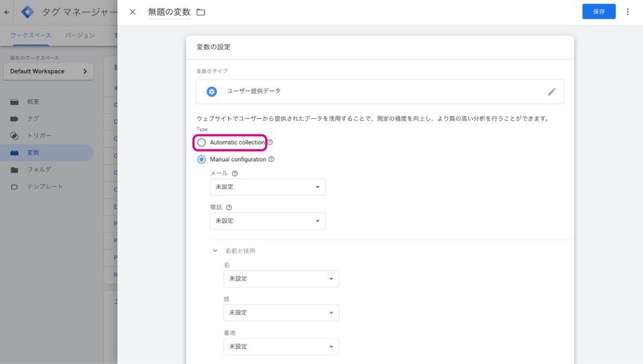Edit the 無題の変数 name field

169,12
